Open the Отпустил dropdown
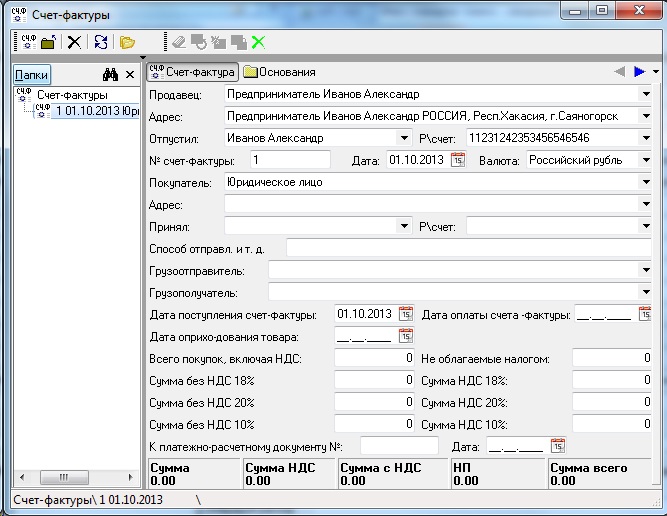 (x=404, y=138)
